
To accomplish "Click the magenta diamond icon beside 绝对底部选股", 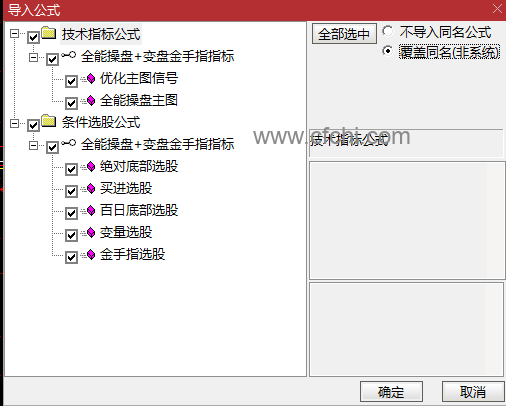I will [90, 166].
